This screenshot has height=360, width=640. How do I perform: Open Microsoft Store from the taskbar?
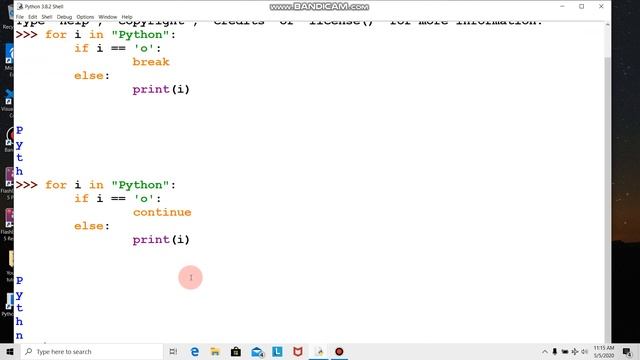coord(236,351)
